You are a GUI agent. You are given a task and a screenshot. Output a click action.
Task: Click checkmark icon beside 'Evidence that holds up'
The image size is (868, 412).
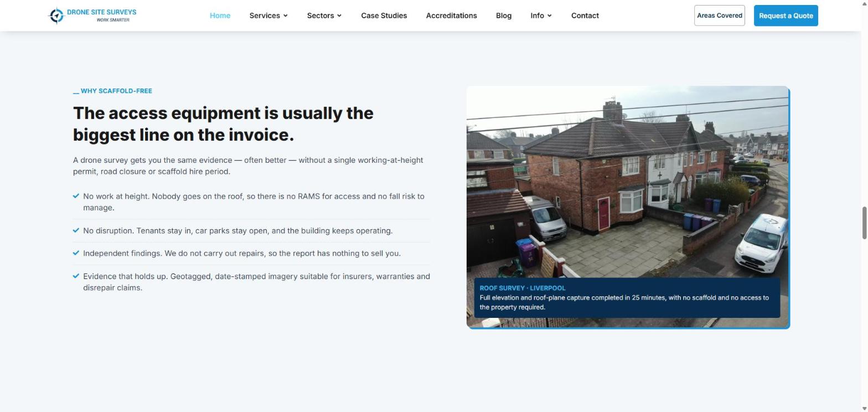(x=76, y=276)
